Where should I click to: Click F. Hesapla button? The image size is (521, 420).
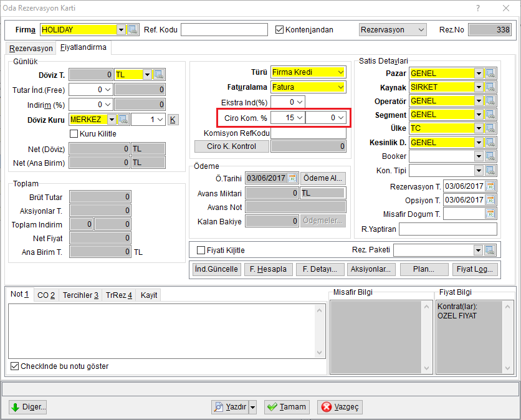click(x=268, y=269)
